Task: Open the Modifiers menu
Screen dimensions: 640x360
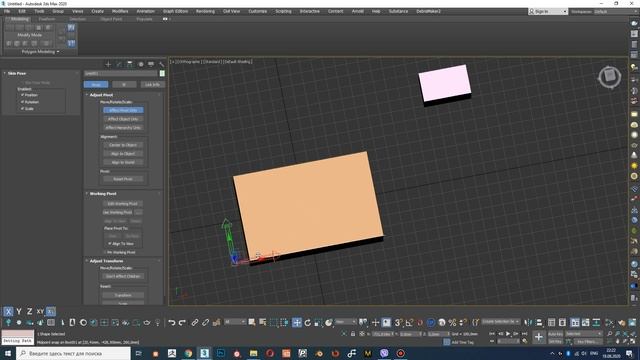Action: point(120,11)
